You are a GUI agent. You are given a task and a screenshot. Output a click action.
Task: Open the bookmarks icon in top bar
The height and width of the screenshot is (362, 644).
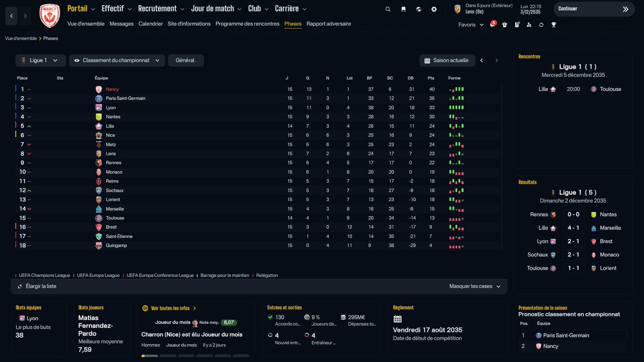coord(403,9)
